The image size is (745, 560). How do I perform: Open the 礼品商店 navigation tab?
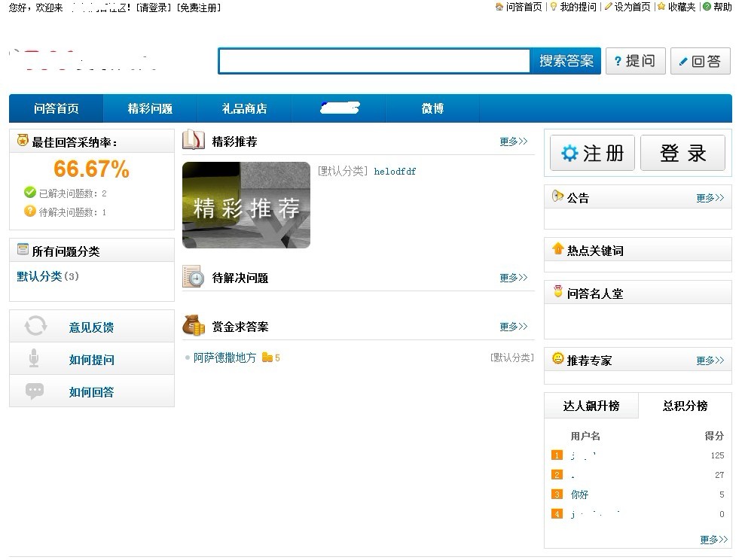coord(244,108)
